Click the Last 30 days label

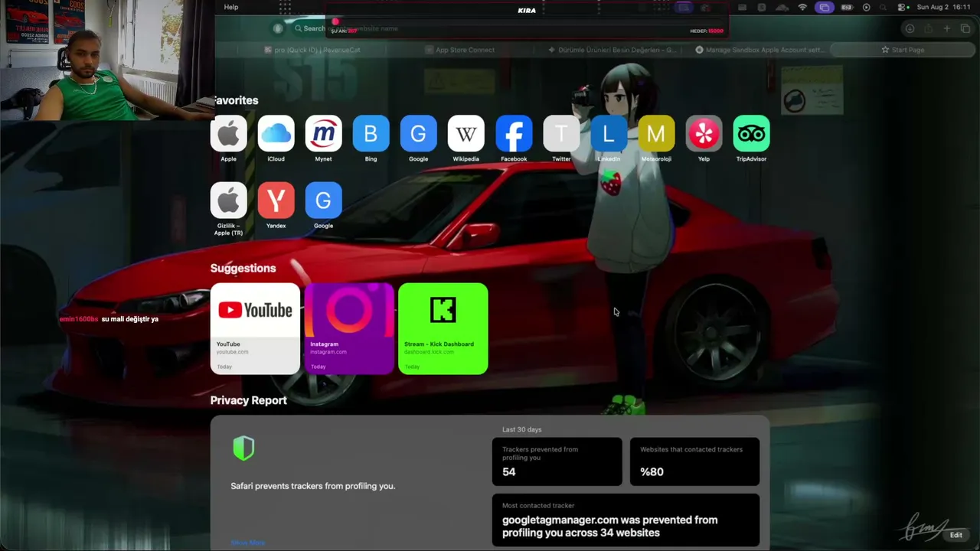coord(521,429)
